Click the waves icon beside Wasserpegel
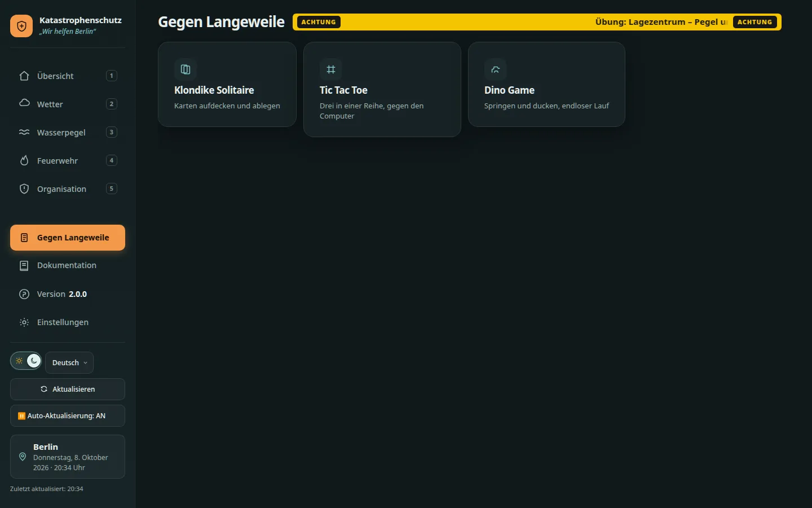The image size is (812, 508). click(x=24, y=132)
